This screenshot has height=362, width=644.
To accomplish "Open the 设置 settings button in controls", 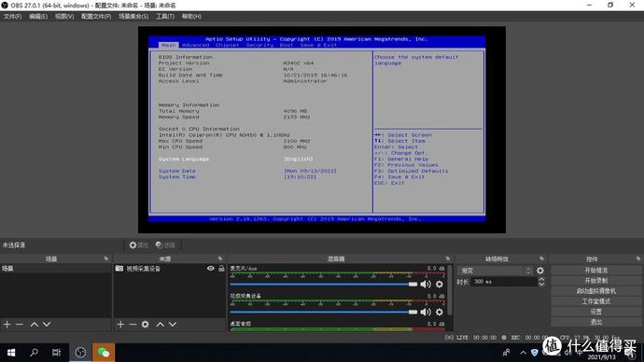I will tap(596, 312).
